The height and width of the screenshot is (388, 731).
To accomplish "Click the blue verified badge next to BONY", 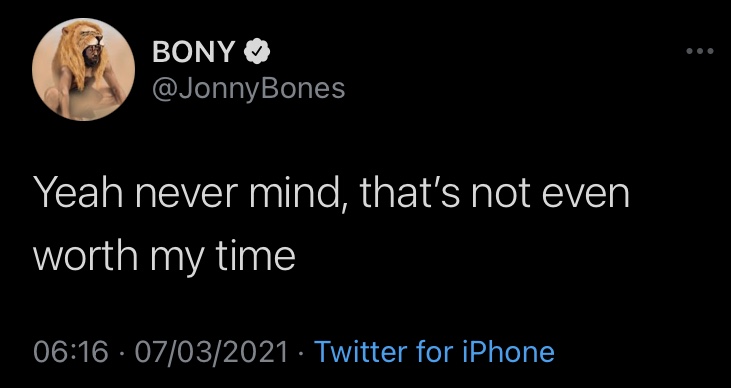I will [x=257, y=51].
